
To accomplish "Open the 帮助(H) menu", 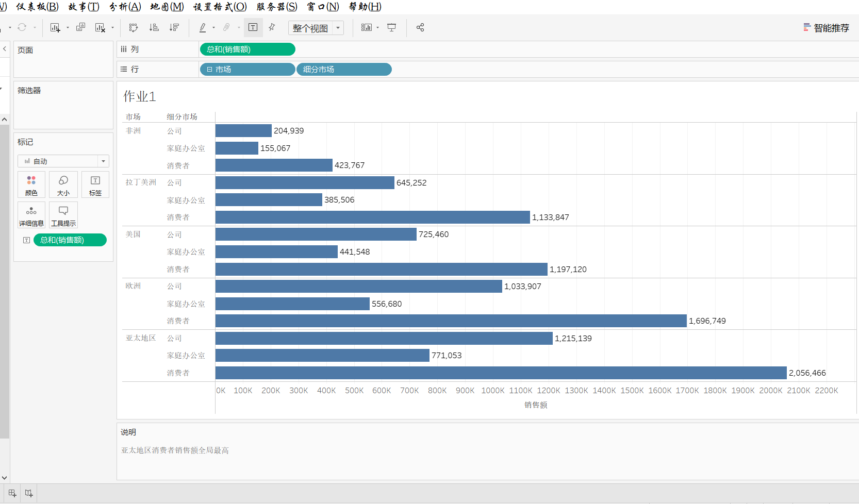I will [365, 7].
